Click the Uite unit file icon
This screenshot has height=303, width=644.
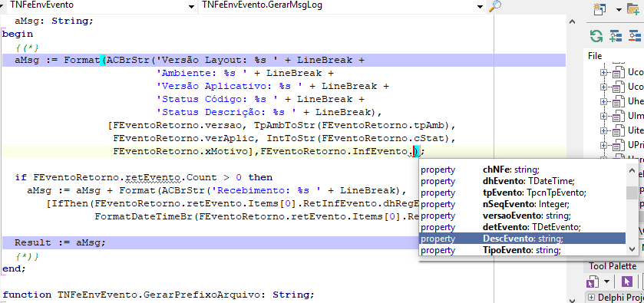pos(618,130)
